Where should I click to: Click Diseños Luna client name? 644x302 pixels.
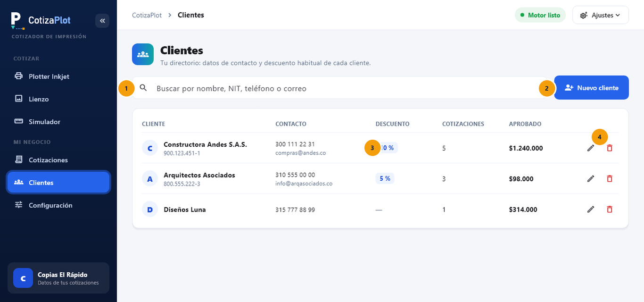tap(185, 210)
